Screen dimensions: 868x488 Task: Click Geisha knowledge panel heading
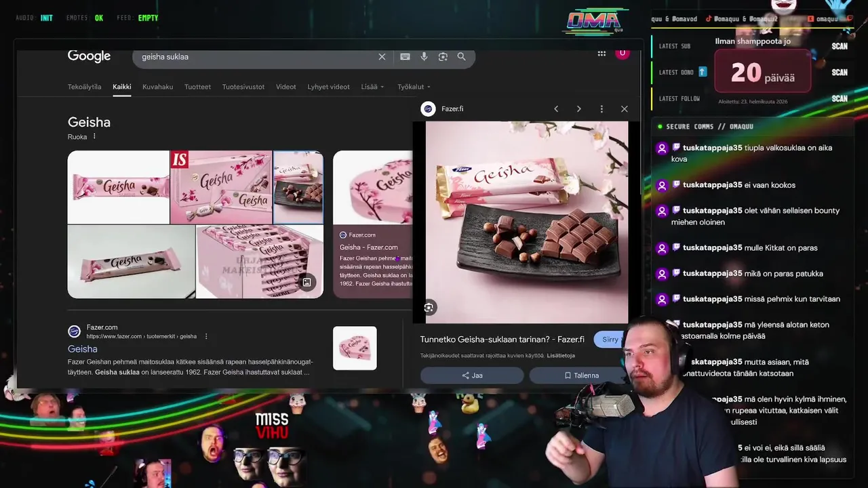tap(89, 122)
